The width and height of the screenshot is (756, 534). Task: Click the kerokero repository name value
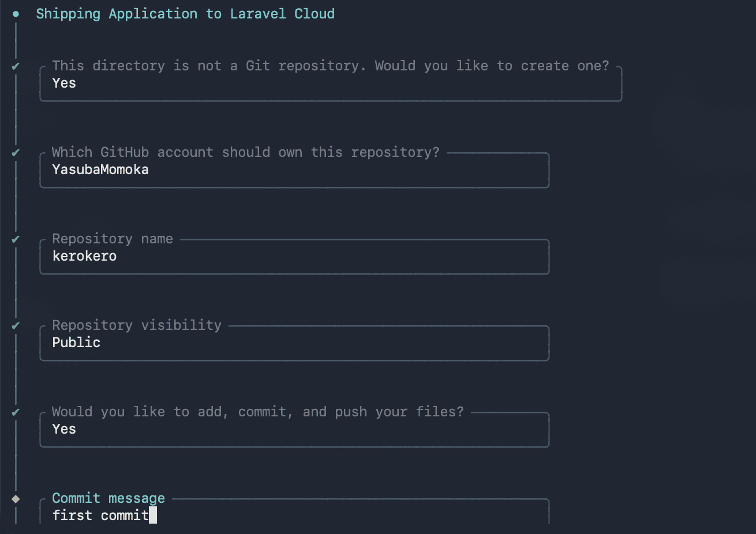84,256
